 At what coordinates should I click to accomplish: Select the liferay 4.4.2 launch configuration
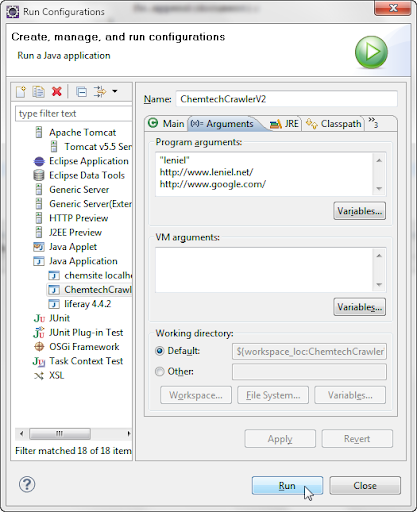(x=80, y=304)
